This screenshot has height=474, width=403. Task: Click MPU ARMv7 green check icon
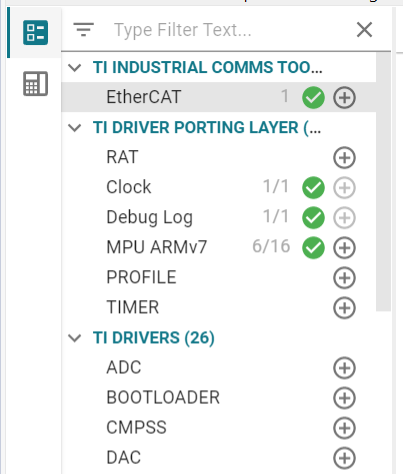tap(313, 248)
